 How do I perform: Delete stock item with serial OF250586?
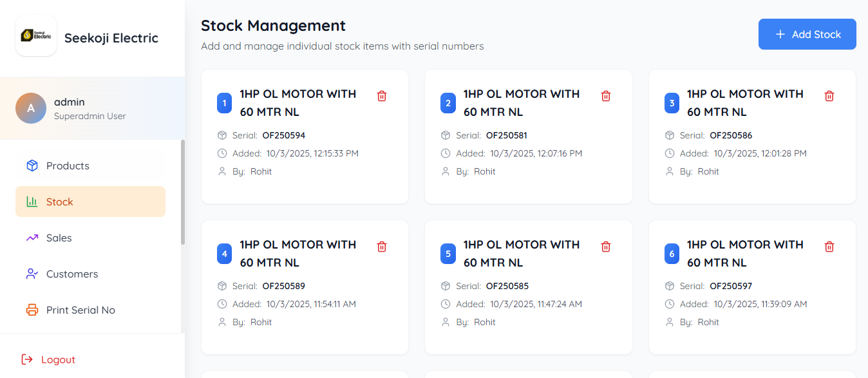[829, 96]
